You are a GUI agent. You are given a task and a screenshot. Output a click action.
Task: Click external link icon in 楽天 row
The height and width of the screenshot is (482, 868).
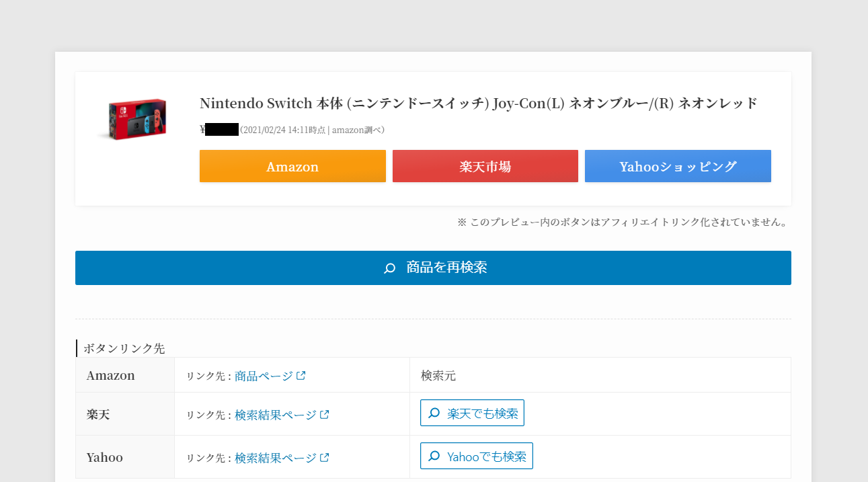[325, 415]
